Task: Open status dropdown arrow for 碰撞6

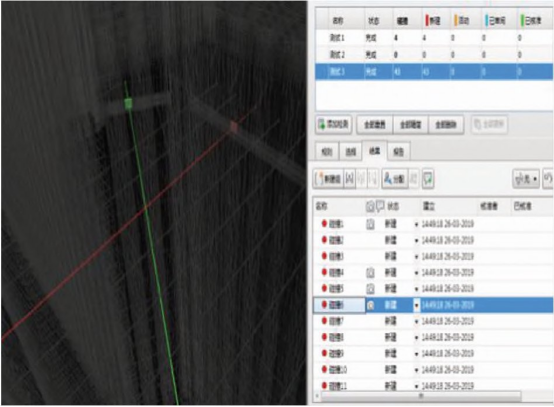Action: click(x=417, y=306)
